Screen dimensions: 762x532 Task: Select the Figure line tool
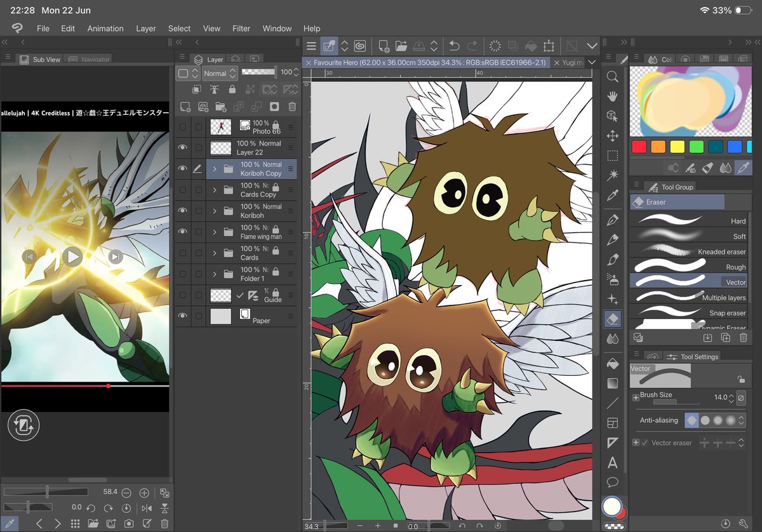[x=612, y=403]
